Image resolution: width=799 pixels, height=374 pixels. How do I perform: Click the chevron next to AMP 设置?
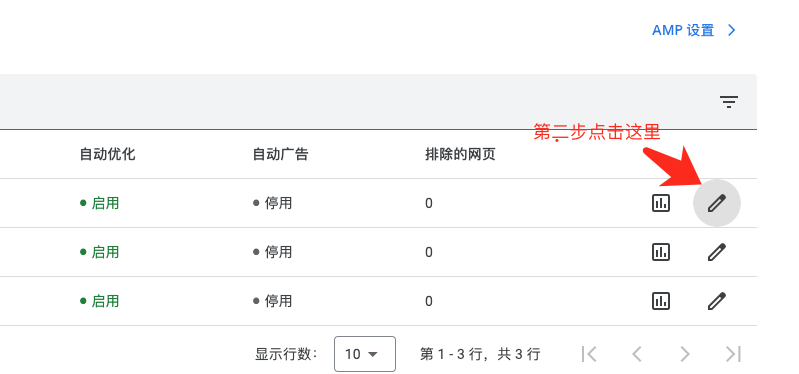[732, 30]
